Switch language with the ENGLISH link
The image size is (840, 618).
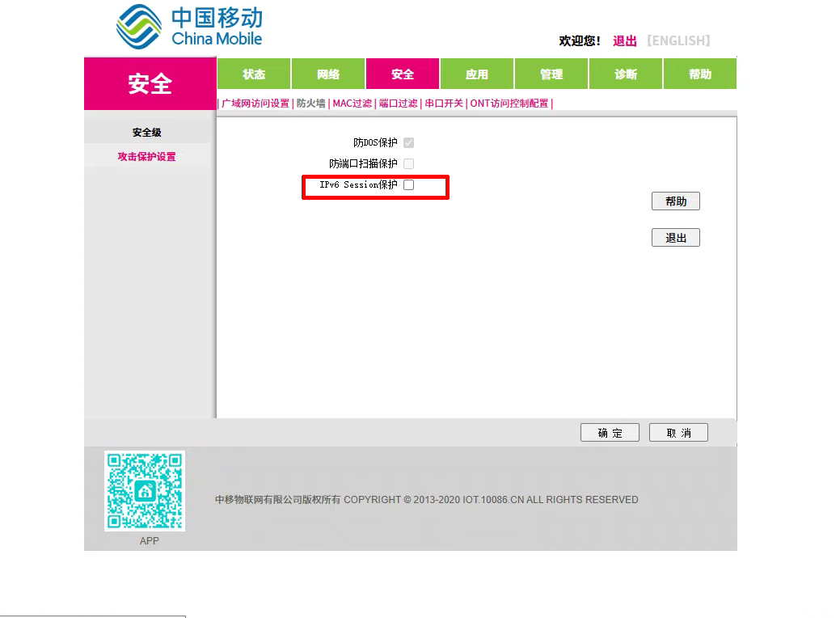tap(678, 40)
